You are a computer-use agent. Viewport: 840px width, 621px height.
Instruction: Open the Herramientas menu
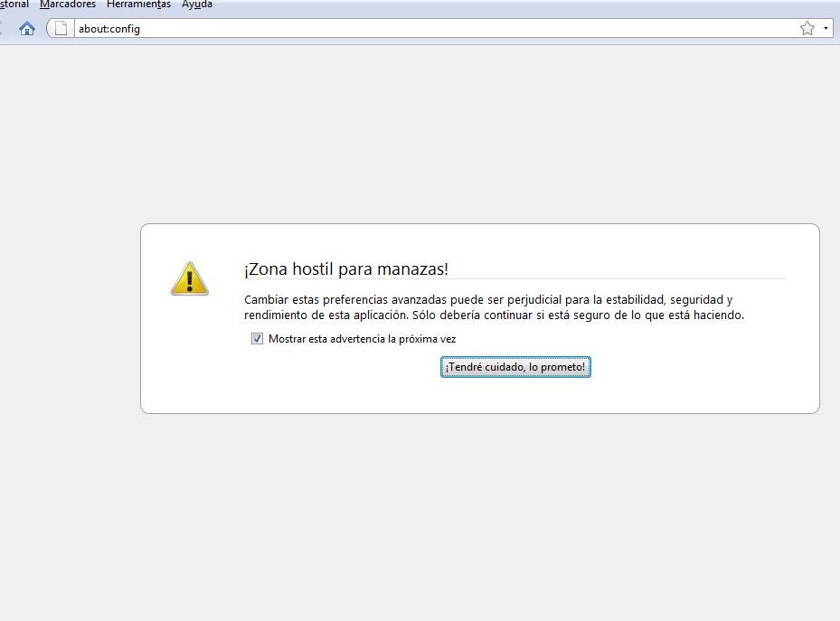138,5
